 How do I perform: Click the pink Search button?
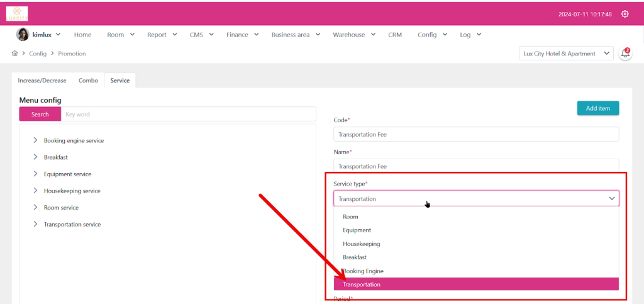point(40,114)
